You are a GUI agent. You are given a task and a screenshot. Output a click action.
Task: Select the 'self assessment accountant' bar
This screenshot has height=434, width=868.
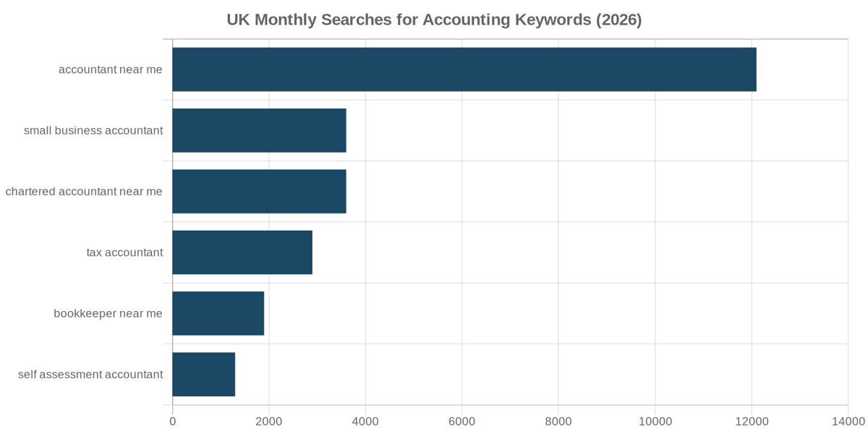(204, 375)
